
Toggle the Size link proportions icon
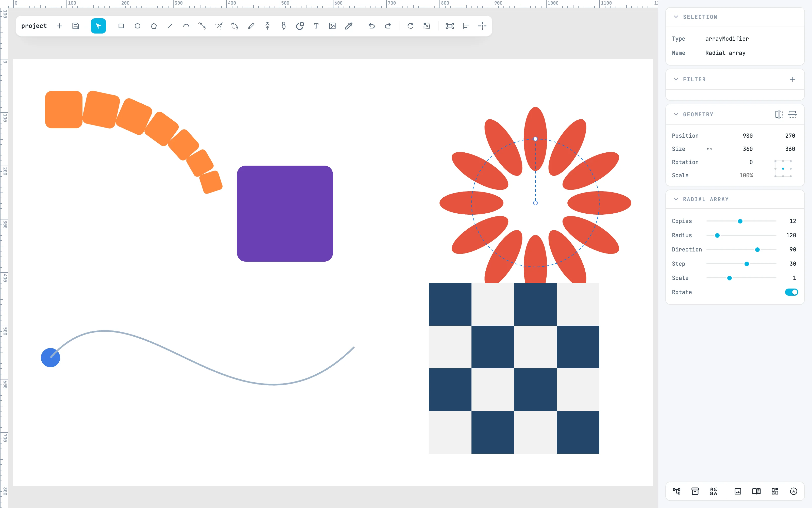[709, 149]
